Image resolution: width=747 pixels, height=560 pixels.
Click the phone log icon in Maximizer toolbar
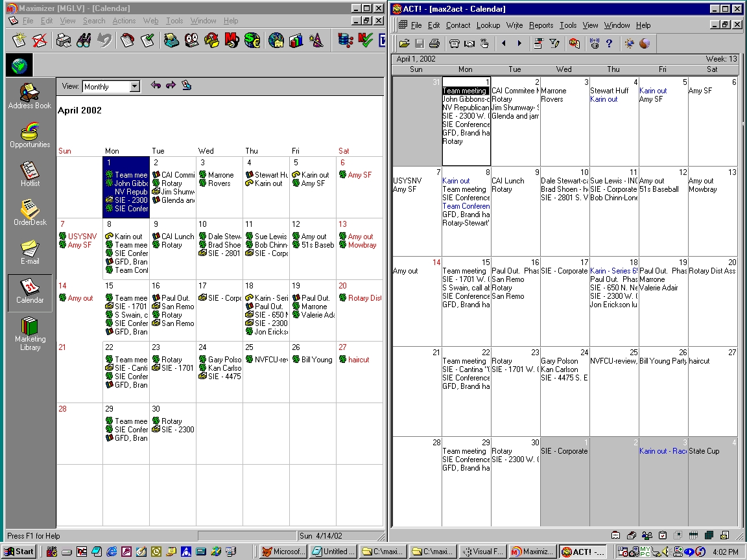pyautogui.click(x=127, y=40)
